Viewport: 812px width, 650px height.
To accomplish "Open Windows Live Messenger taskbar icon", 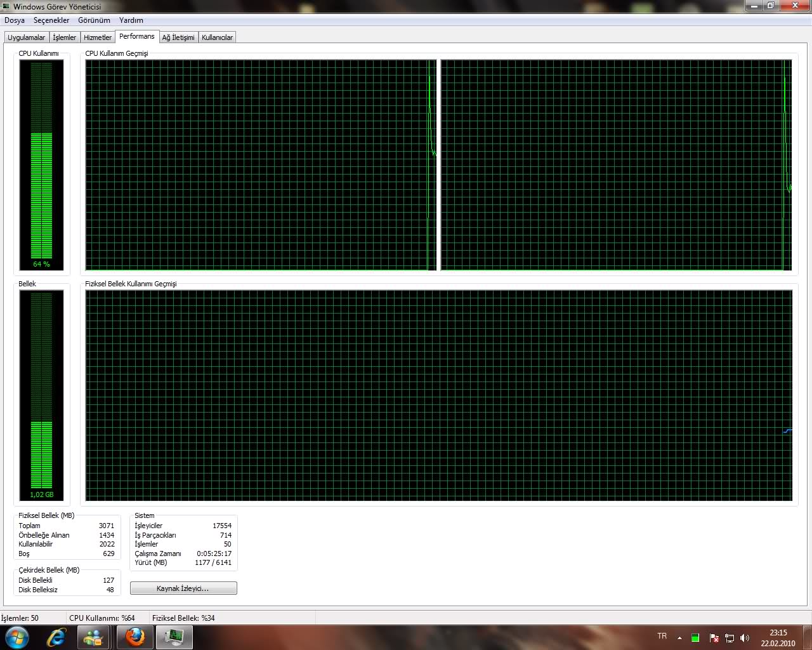I will pyautogui.click(x=94, y=637).
